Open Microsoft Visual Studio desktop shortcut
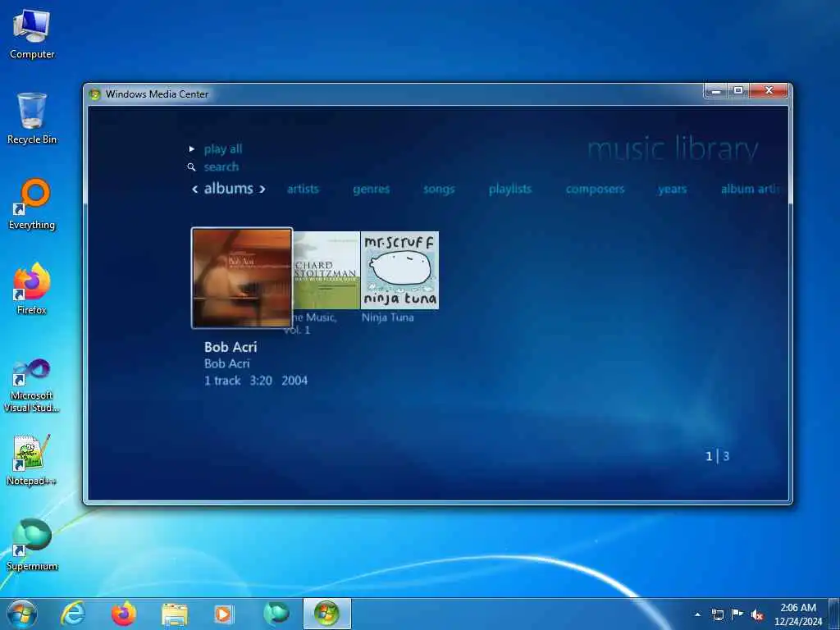This screenshot has width=840, height=630. point(32,386)
